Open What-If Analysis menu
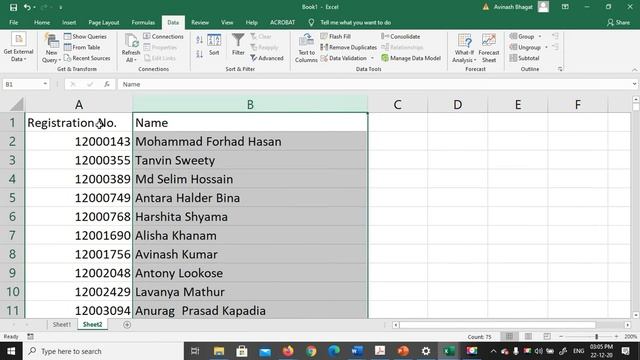640x360 pixels. (x=464, y=49)
